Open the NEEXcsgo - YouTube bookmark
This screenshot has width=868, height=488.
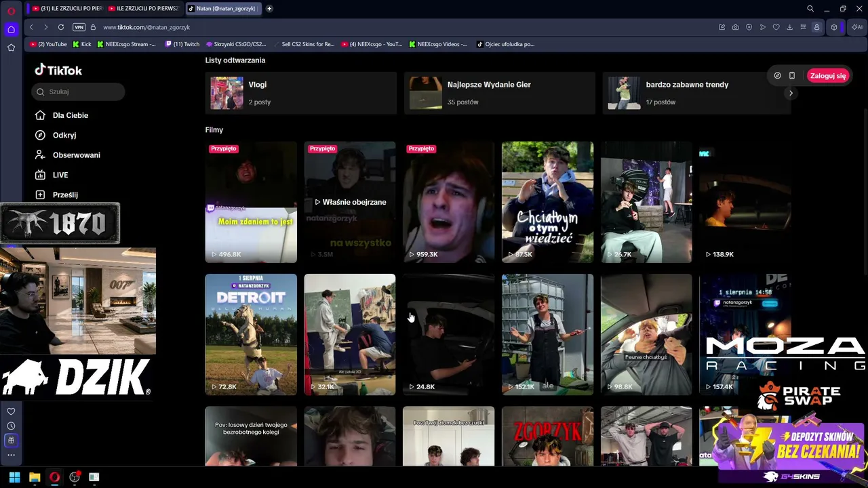tap(372, 44)
